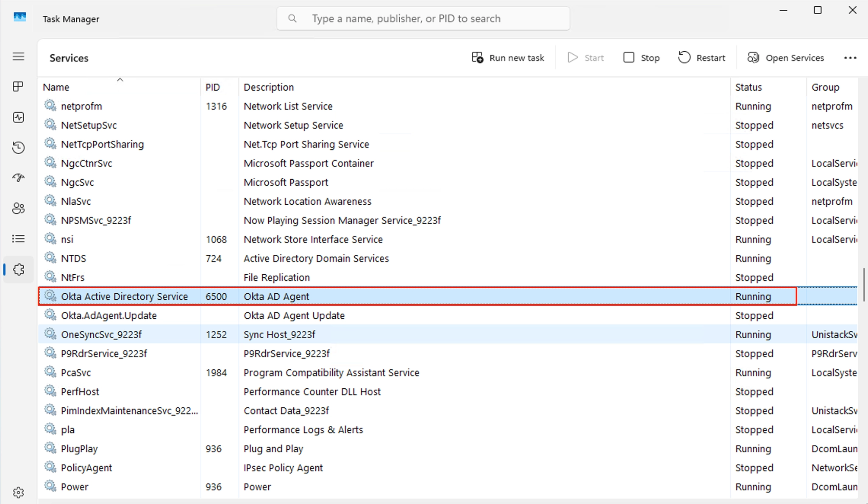Viewport: 868px width, 504px height.
Task: Click the gear icon beside NgcSvc
Action: pos(50,181)
